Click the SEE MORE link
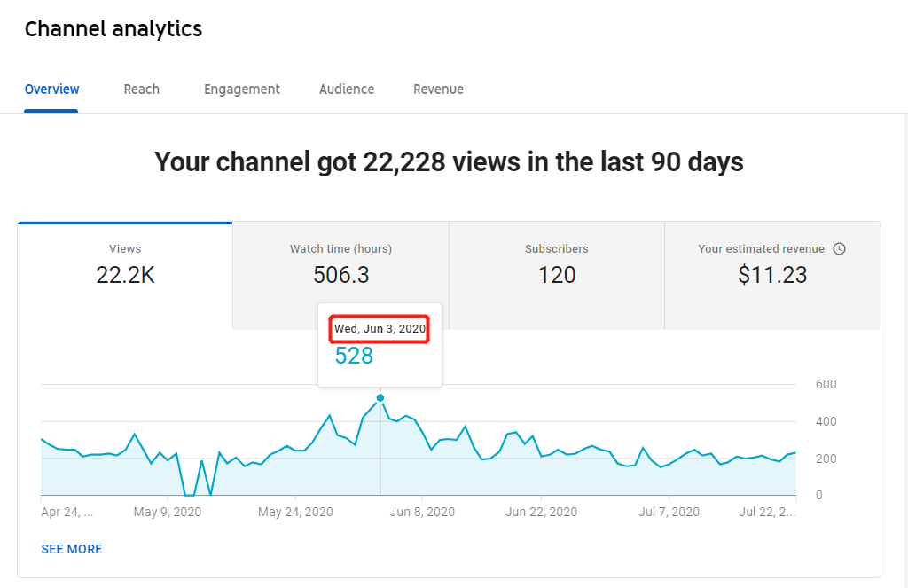908x588 pixels. tap(72, 549)
